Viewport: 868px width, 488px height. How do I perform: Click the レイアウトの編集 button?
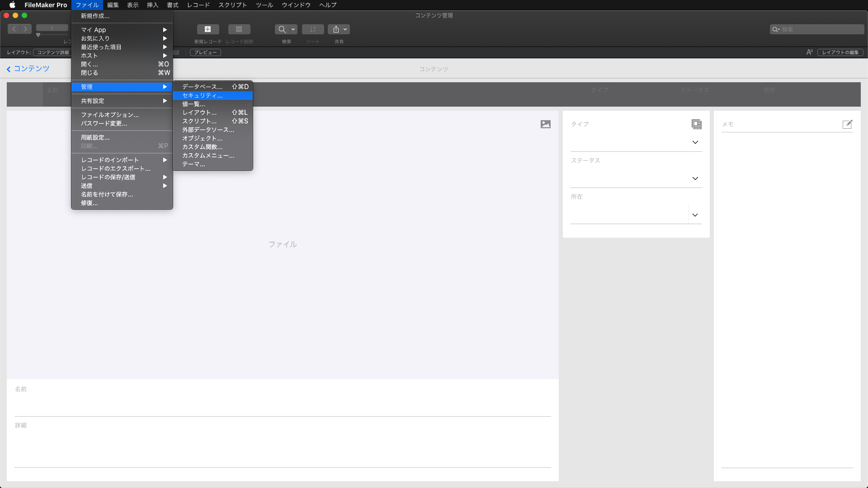coord(840,52)
